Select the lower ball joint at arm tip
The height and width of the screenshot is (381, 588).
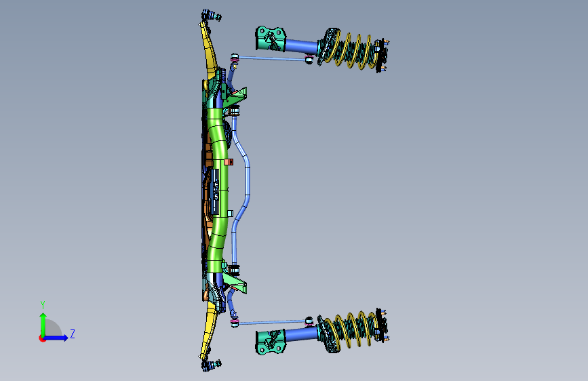click(211, 365)
